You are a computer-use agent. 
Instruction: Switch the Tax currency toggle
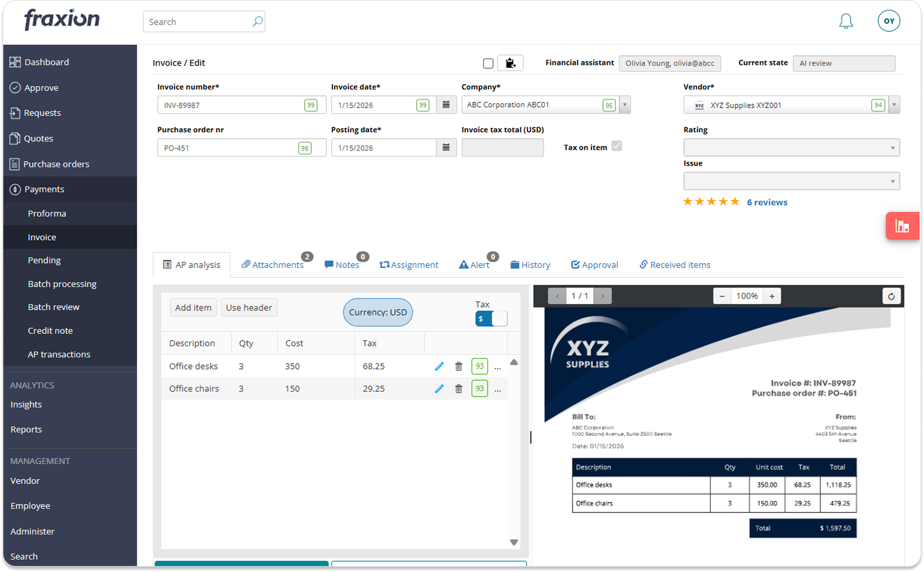coord(491,319)
